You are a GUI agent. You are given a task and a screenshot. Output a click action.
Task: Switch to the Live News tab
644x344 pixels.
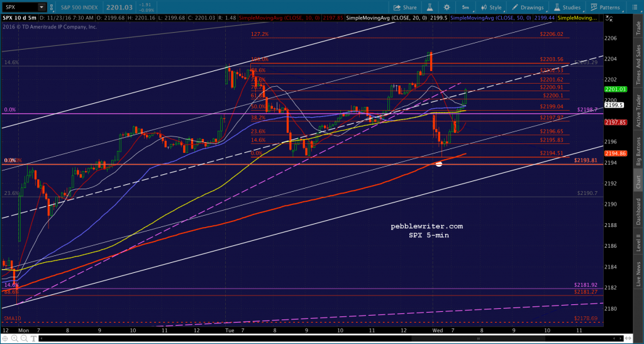[x=639, y=275]
